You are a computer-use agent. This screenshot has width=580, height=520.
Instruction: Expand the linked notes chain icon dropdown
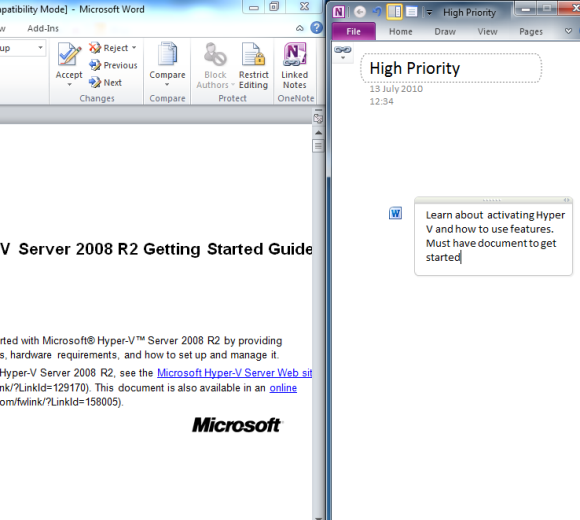[x=343, y=53]
